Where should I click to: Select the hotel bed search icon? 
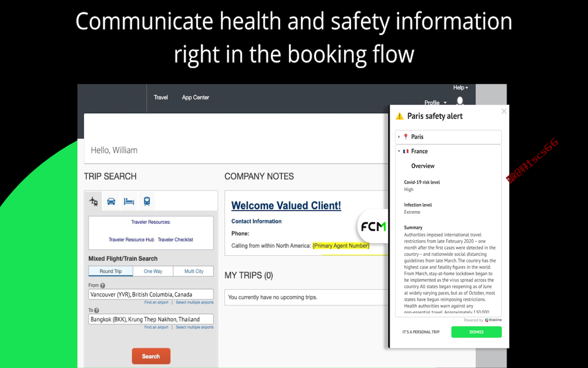[x=129, y=201]
